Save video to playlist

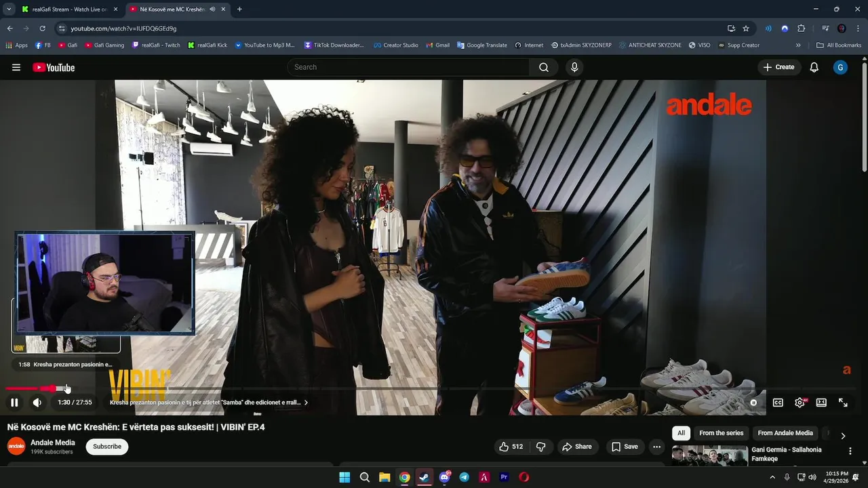tap(625, 447)
